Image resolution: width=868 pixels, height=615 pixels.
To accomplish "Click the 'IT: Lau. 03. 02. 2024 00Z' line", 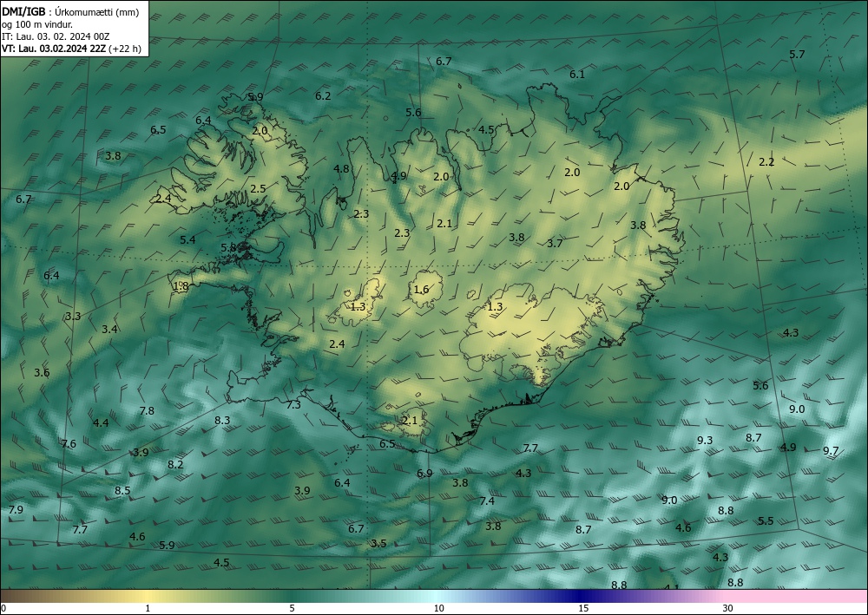I will [56, 36].
